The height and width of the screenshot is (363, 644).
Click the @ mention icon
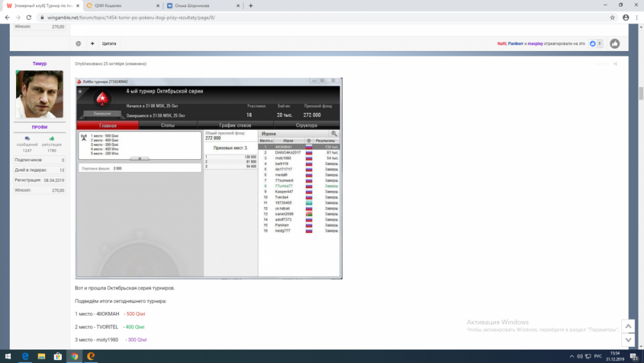(79, 44)
